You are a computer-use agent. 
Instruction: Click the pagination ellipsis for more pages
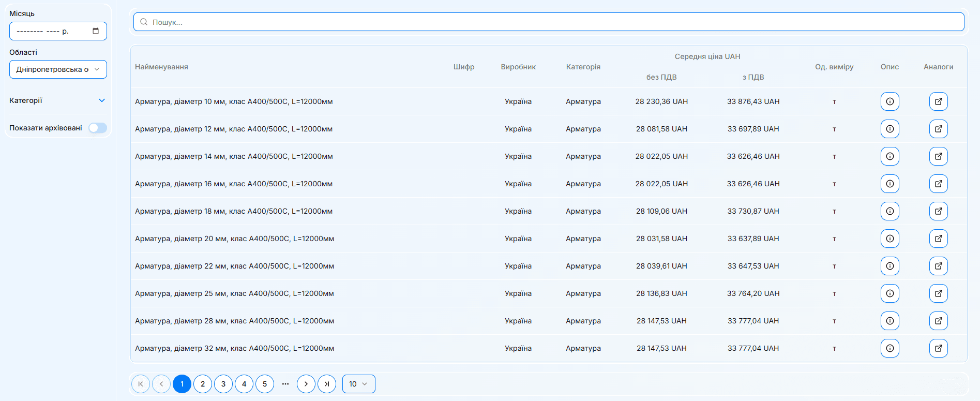(285, 384)
